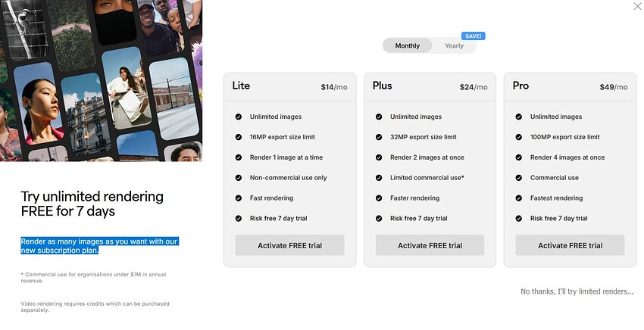
Task: Close the subscription dialog with X
Action: [x=637, y=6]
